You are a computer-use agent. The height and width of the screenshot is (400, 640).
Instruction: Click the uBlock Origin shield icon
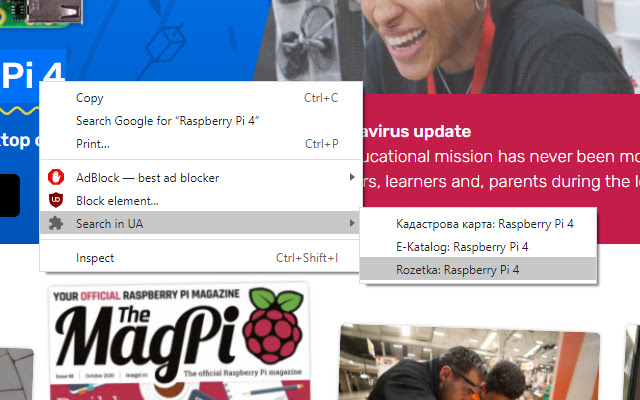(x=56, y=200)
